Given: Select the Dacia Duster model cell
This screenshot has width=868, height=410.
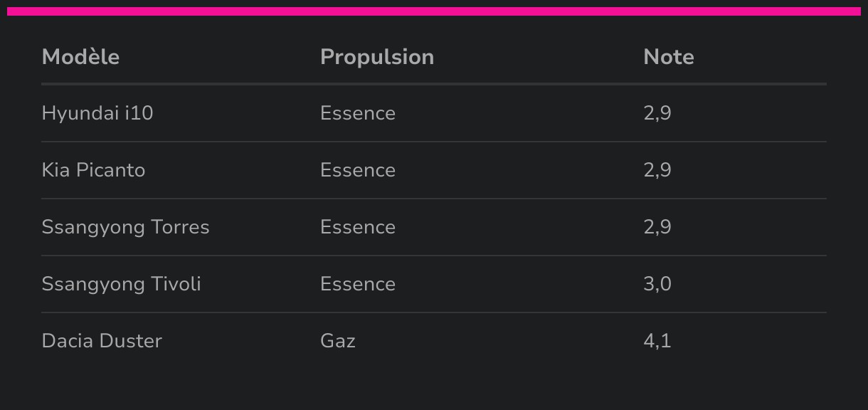Looking at the screenshot, I should (x=102, y=341).
